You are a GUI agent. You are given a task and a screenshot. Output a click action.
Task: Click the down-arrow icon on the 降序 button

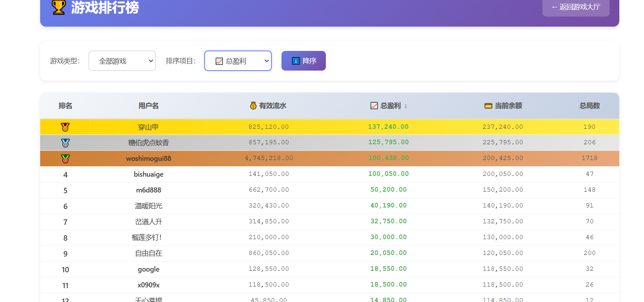pyautogui.click(x=296, y=61)
